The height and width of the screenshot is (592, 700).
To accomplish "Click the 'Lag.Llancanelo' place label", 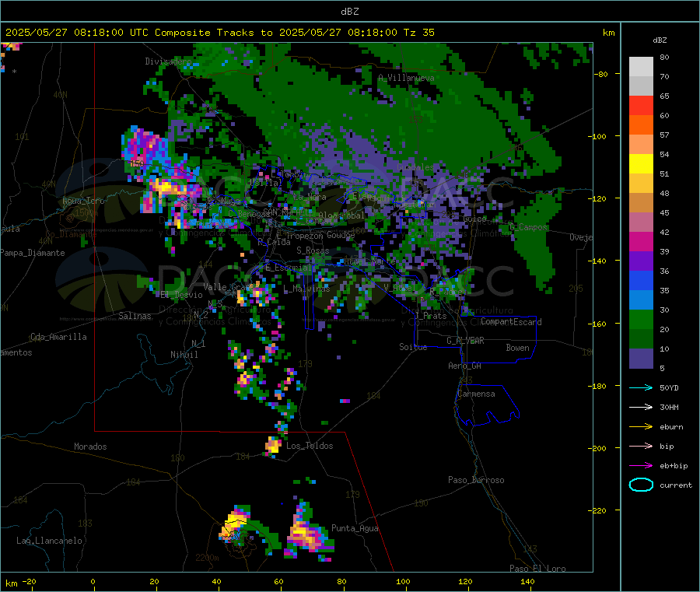I will [49, 541].
